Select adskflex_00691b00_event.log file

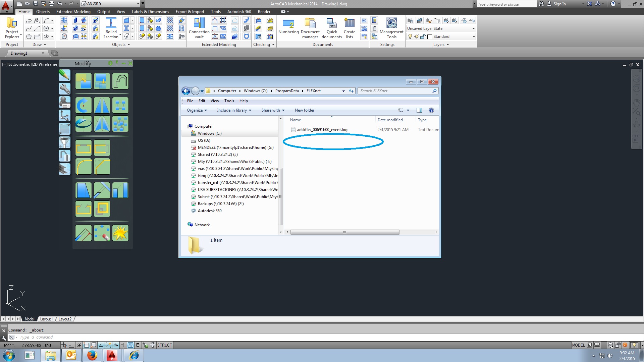coord(319,130)
